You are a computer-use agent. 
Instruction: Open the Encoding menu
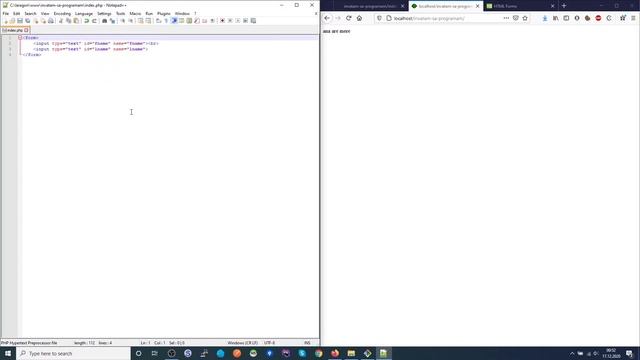(62, 13)
